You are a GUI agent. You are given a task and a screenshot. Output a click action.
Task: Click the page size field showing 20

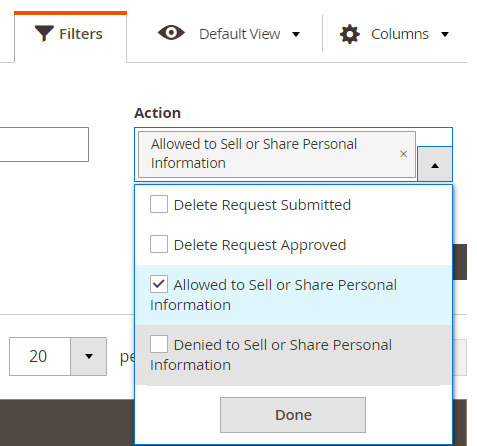point(40,356)
